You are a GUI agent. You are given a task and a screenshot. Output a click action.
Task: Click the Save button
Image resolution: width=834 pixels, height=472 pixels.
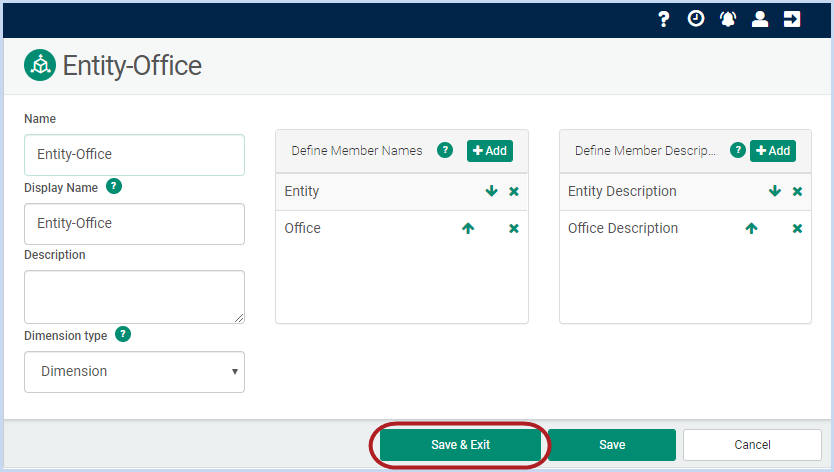[x=612, y=445]
